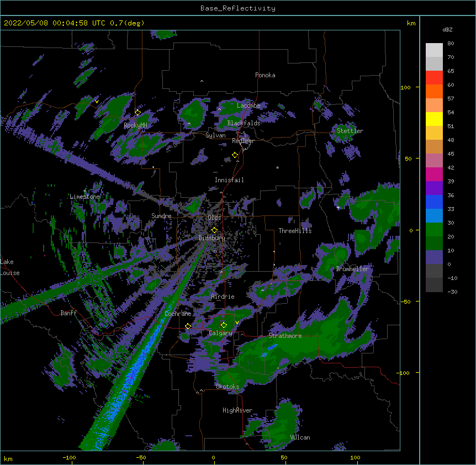476x465 pixels.
Task: Click the Lacombe city label
Action: tap(248, 105)
